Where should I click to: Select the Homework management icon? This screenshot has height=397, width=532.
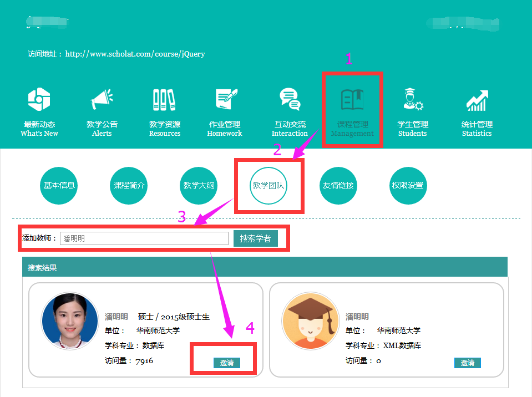pos(226,100)
